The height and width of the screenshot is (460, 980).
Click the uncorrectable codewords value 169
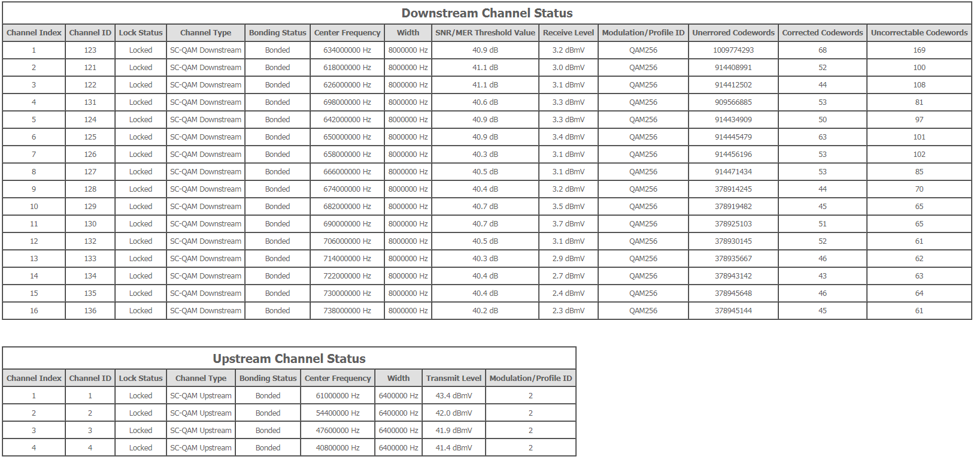point(919,50)
